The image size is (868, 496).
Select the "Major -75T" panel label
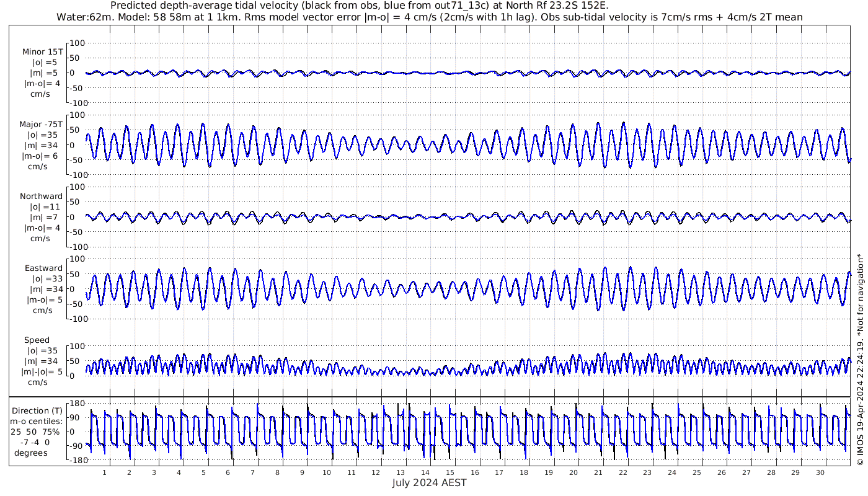click(x=41, y=125)
